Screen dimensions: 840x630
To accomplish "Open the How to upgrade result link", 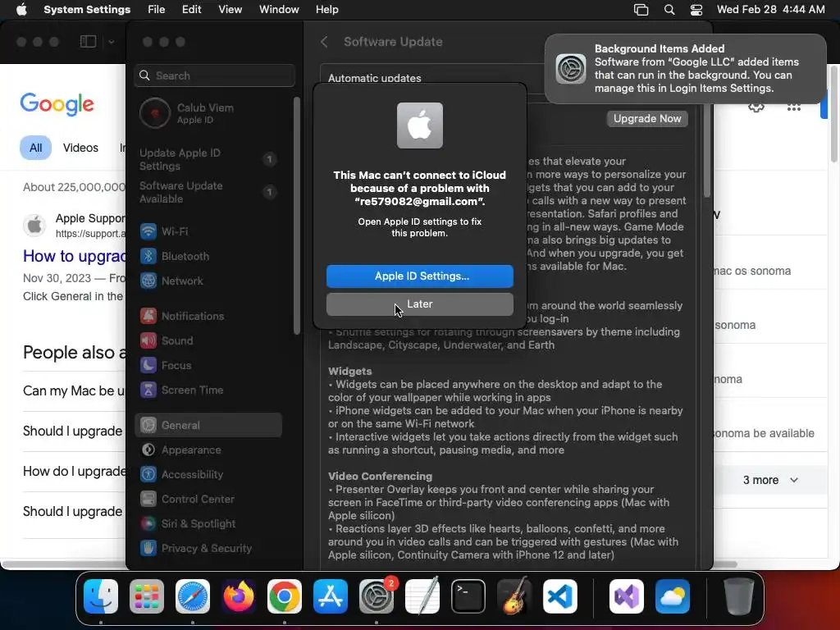I will tap(74, 256).
